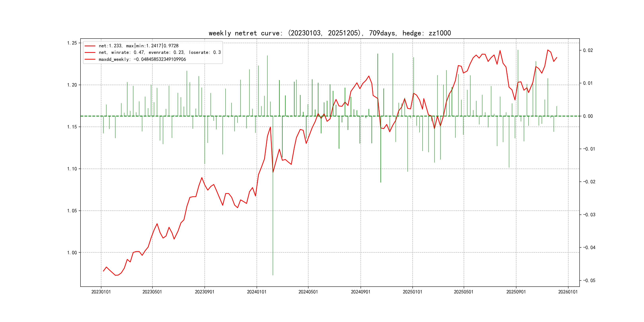Image resolution: width=644 pixels, height=322 pixels.
Task: Click the 0.00 right axis tick label
Action: 588,116
